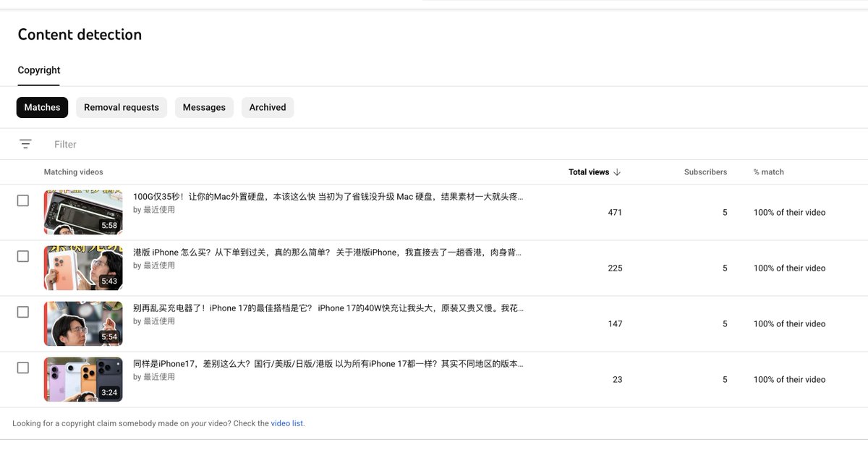Viewport: 868px width, 466px height.
Task: Select the checkbox for the Mac外置硬盘 video
Action: pos(22,200)
